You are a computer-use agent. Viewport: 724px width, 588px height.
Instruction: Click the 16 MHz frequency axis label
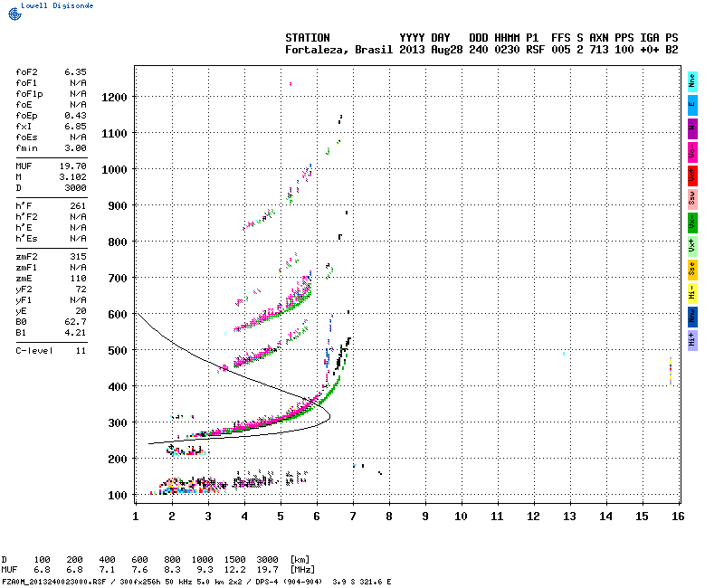point(678,516)
